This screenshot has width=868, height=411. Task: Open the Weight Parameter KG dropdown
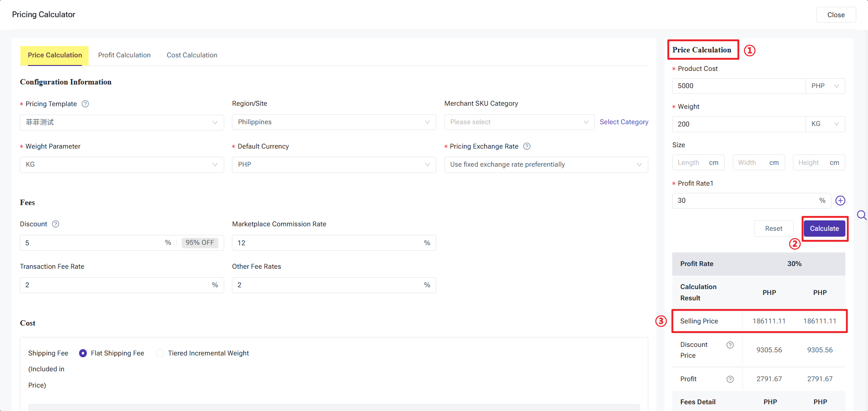click(x=122, y=165)
